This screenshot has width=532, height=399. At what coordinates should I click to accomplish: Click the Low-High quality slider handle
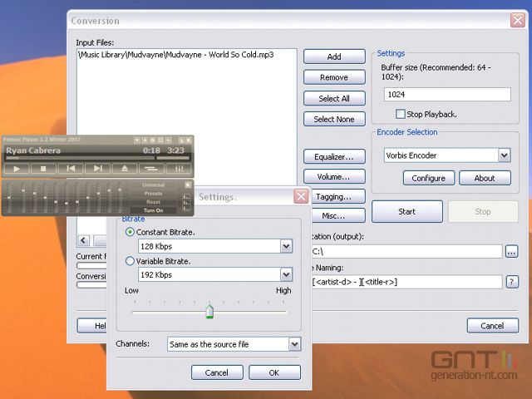[209, 312]
